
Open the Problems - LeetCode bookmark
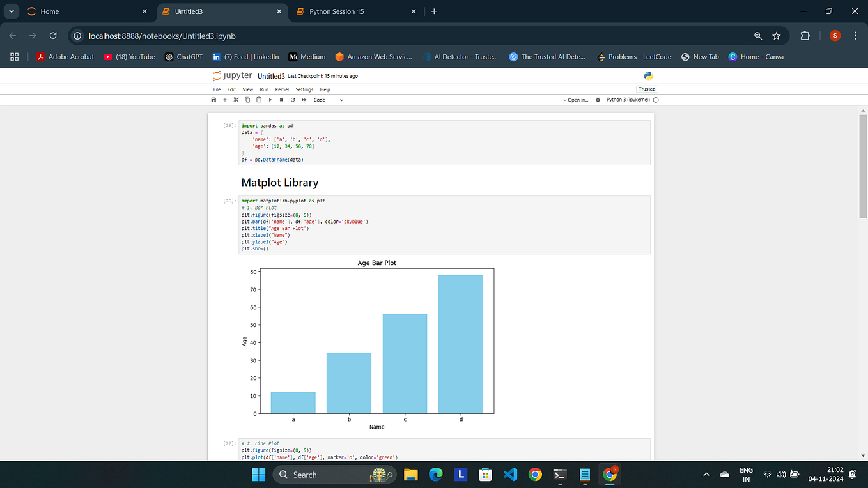pyautogui.click(x=634, y=56)
